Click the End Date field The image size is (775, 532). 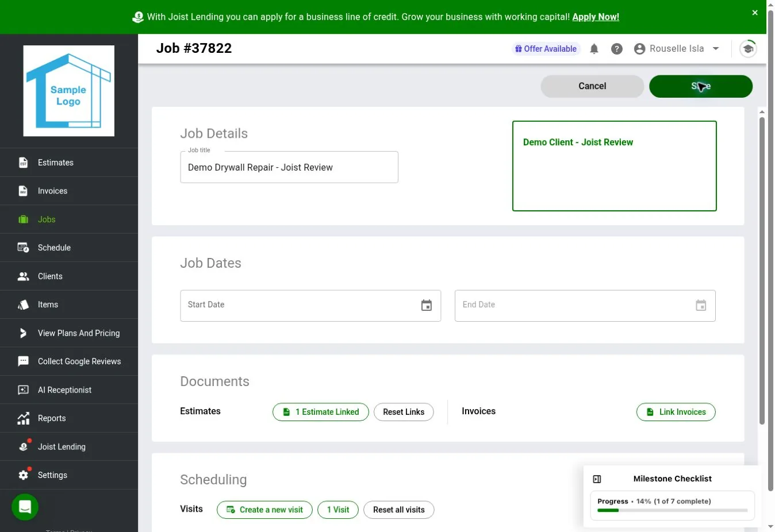click(585, 306)
